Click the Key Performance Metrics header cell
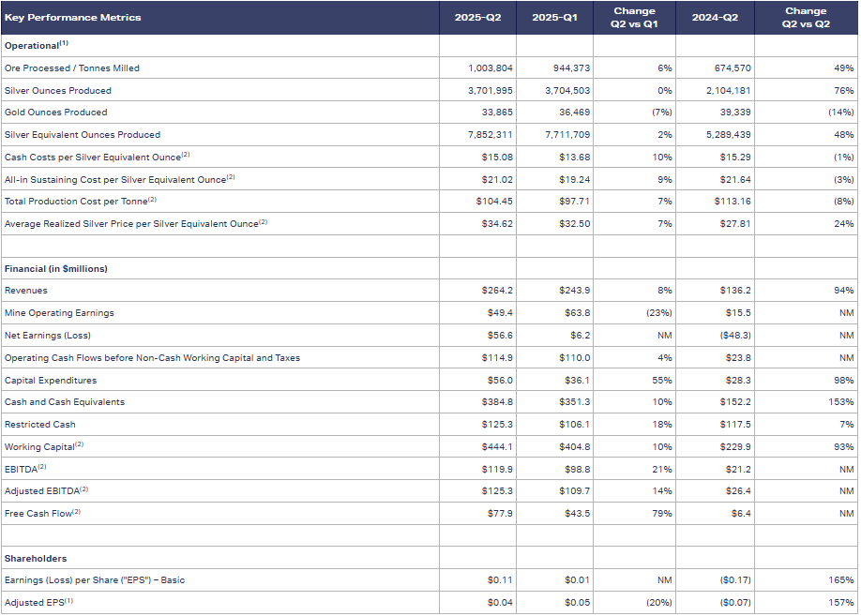Image resolution: width=861 pixels, height=616 pixels. [72, 18]
